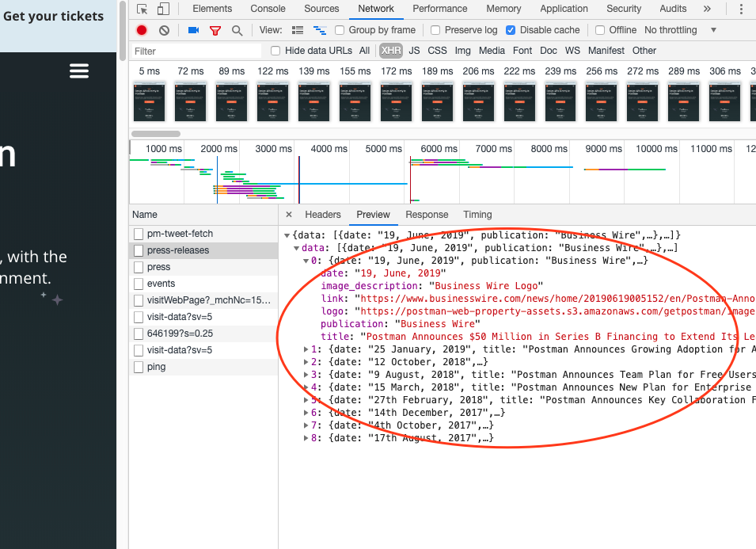756x549 pixels.
Task: Expand item 1 dated 25 January, 2019
Action: 306,349
